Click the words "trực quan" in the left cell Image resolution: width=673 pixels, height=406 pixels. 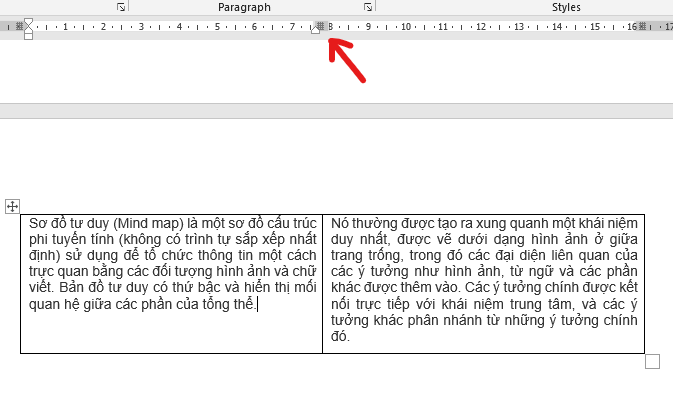(59, 271)
